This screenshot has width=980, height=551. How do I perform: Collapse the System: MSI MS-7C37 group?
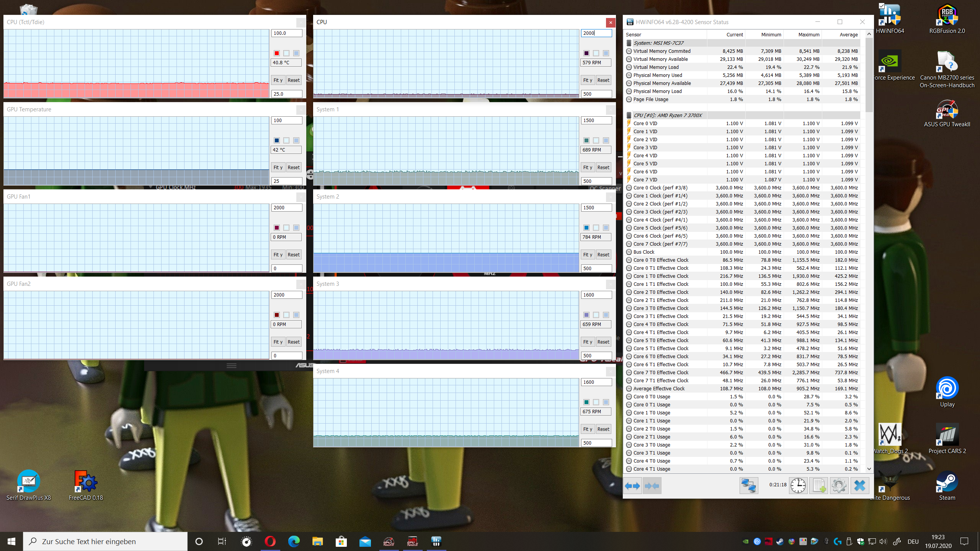tap(629, 43)
